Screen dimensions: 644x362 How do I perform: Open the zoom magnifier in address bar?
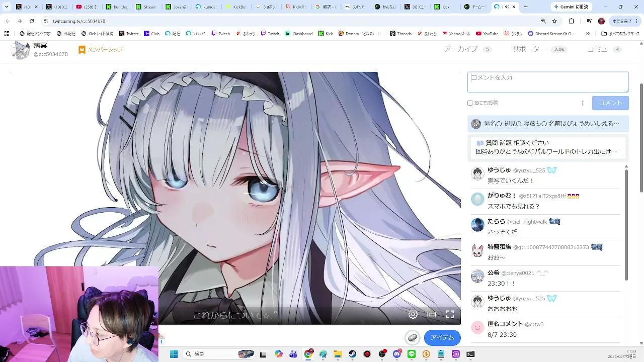543,21
